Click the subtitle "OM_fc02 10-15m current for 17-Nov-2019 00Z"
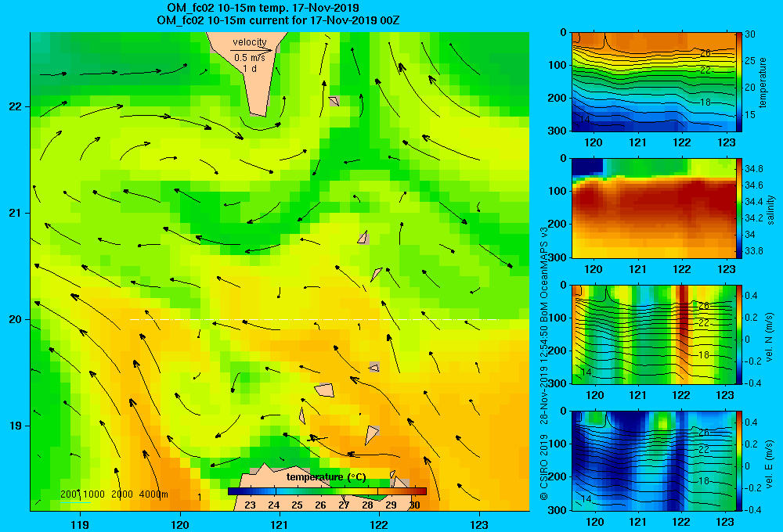783x532 pixels. (278, 20)
